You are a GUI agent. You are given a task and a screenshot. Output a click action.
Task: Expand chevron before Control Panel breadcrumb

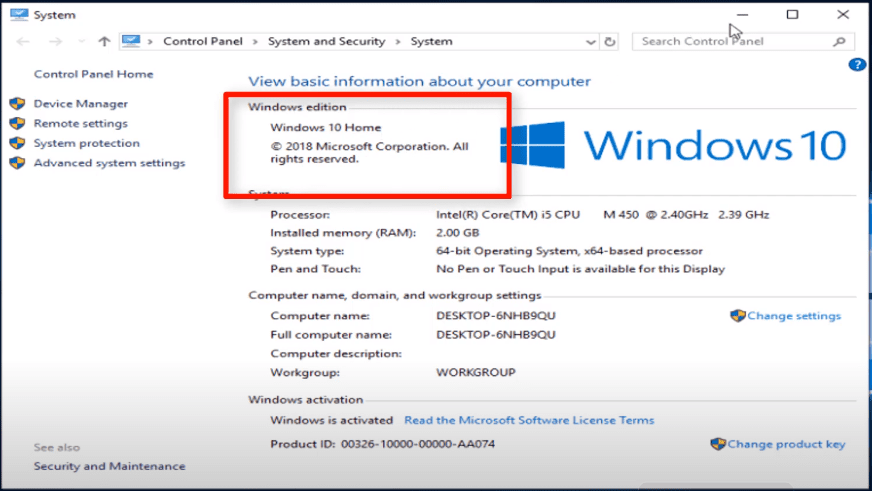coord(150,42)
